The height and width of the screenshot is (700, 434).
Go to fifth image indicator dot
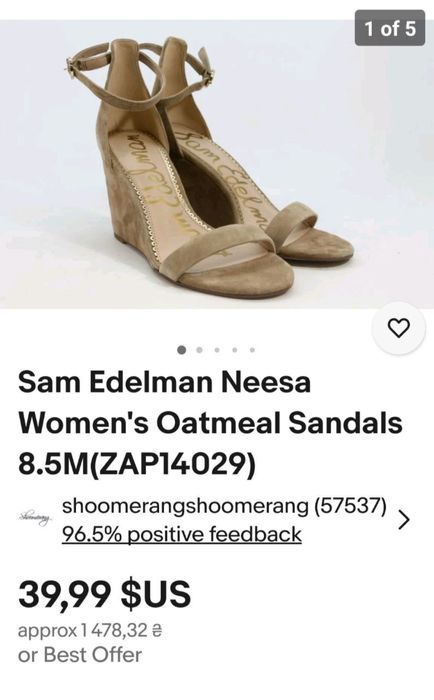[x=252, y=350]
